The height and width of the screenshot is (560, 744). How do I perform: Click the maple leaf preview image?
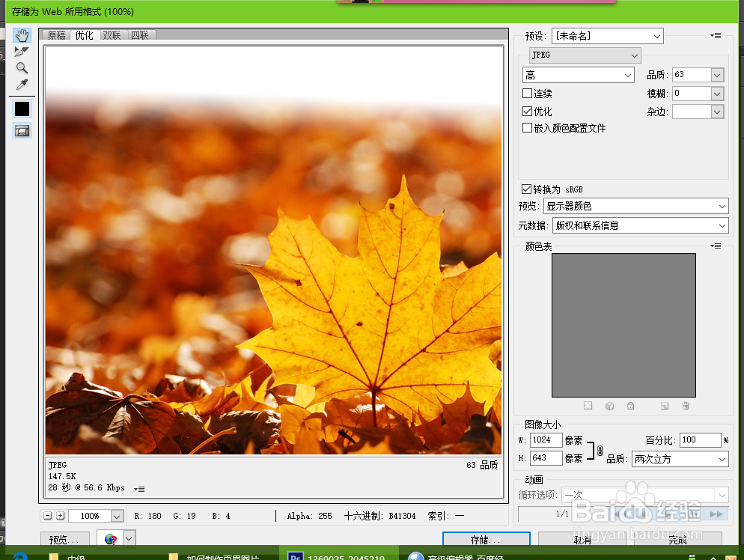tap(274, 250)
